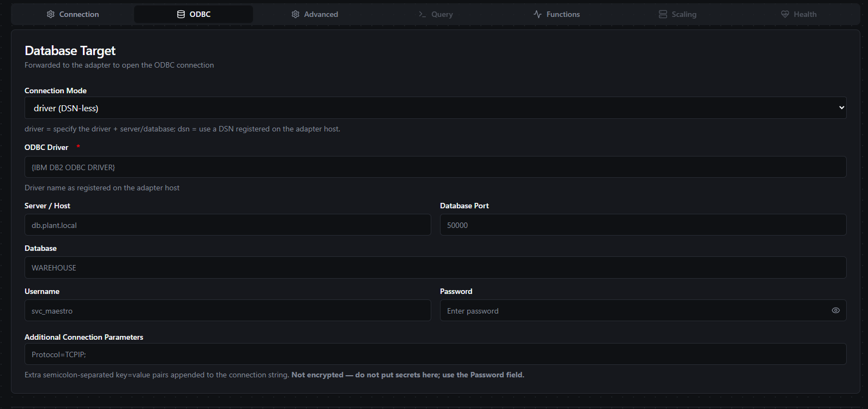868x409 pixels.
Task: Focus the Username field
Action: coord(227,310)
